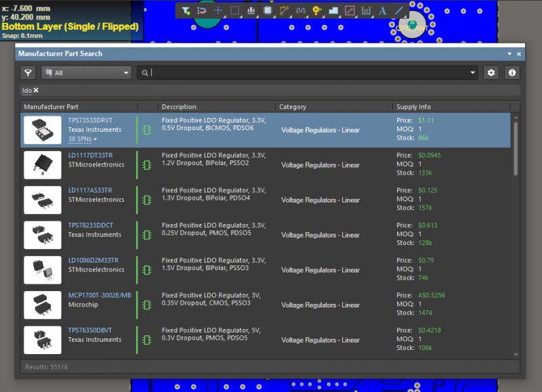Close the Manufacturer Part Search panel
Screen dimensions: 542x392
(x=519, y=54)
